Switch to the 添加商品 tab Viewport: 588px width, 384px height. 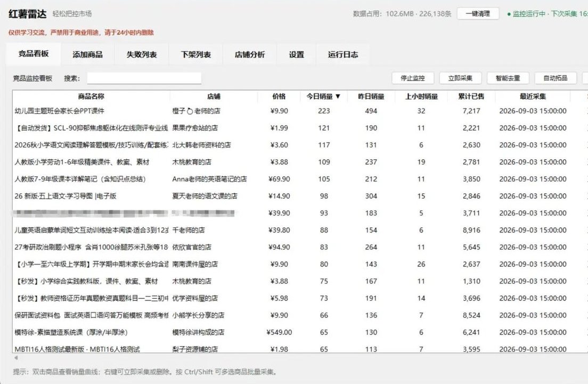point(87,55)
